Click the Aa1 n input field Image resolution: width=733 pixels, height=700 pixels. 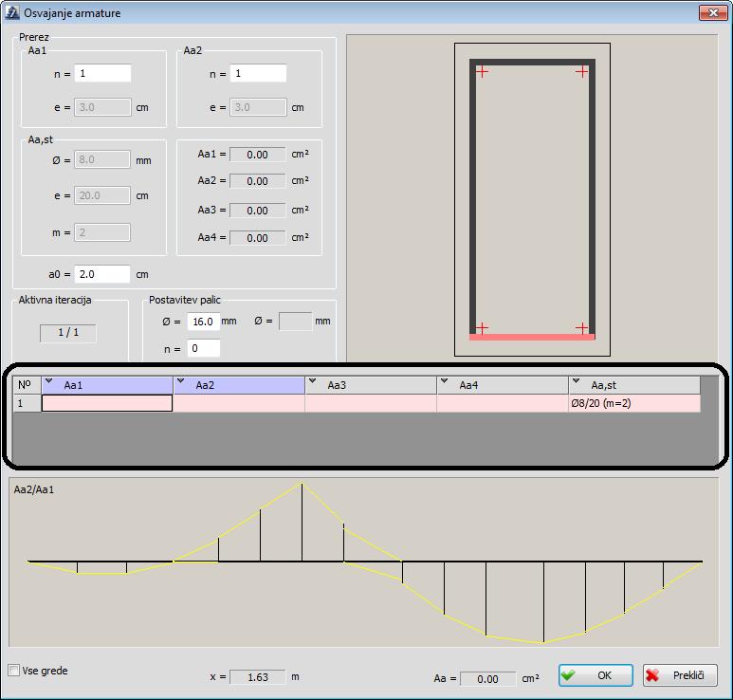[x=102, y=73]
